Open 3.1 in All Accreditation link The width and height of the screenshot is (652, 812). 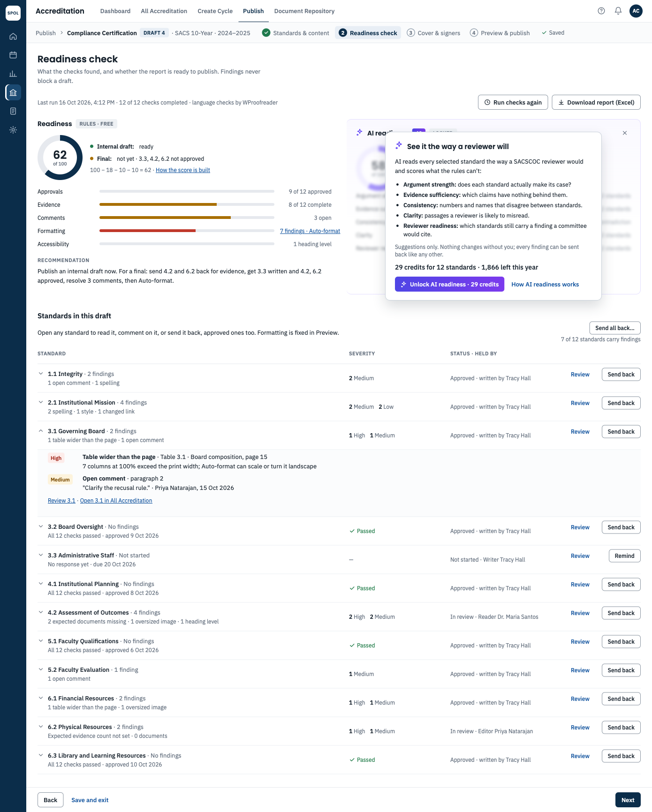116,501
